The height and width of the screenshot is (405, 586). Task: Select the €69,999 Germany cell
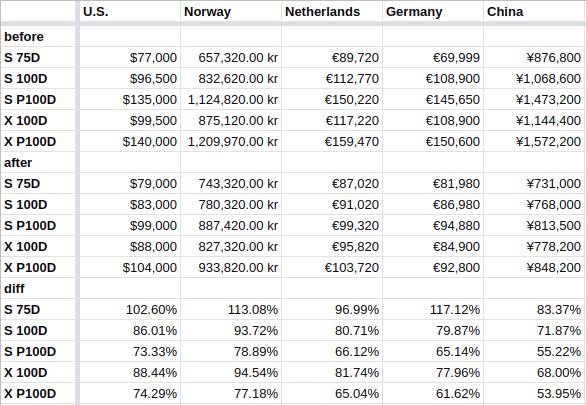pos(433,58)
